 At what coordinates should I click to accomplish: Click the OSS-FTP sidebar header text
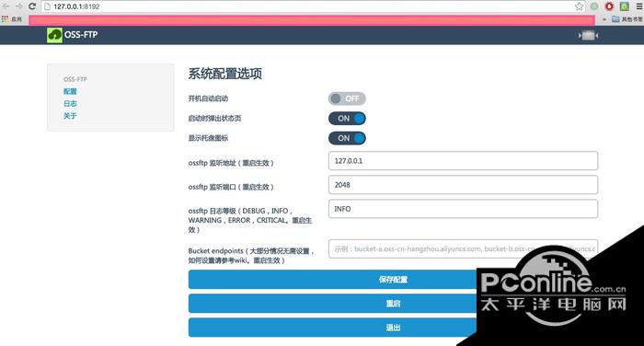tap(75, 79)
